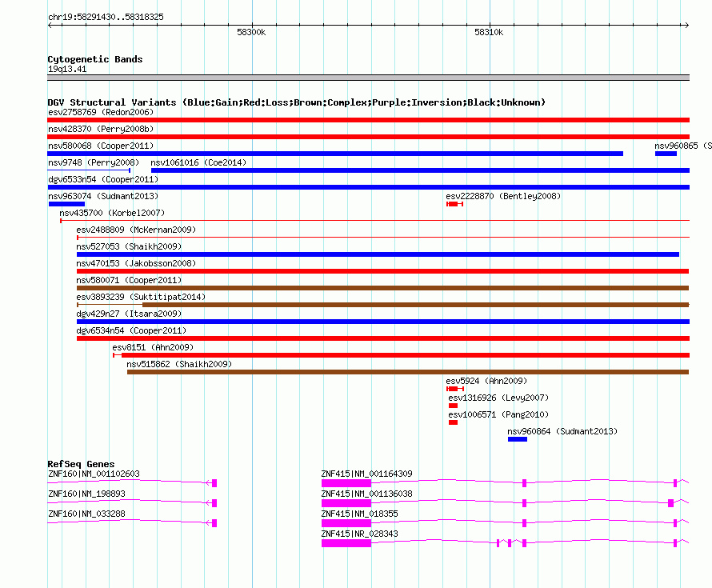The image size is (712, 588).
Task: Click the nsv527053 (Shaikh2009) blue bar
Action: (378, 254)
